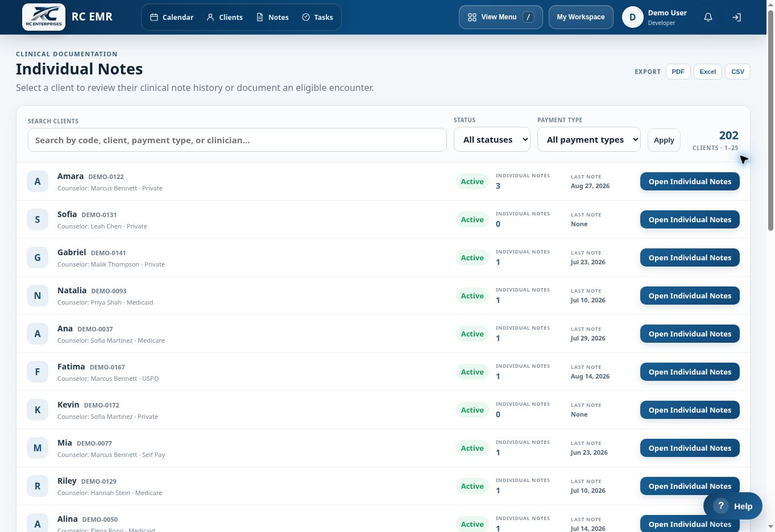The height and width of the screenshot is (532, 775).
Task: Click Amara's Active status badge
Action: coord(472,181)
